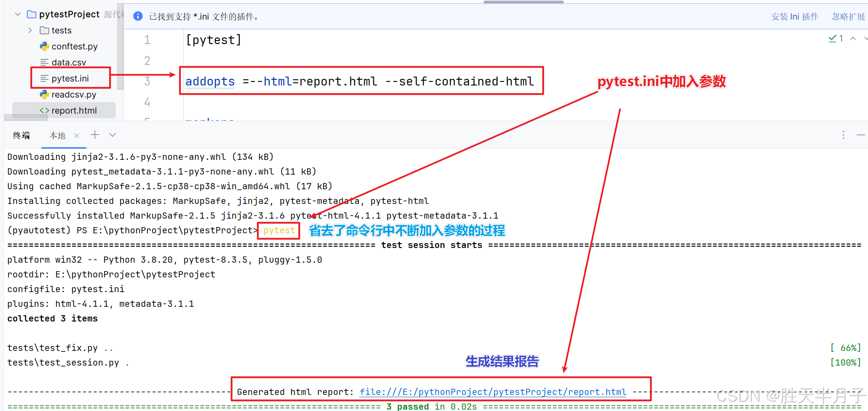Click the tests folder icon
The width and height of the screenshot is (868, 411).
pos(44,30)
